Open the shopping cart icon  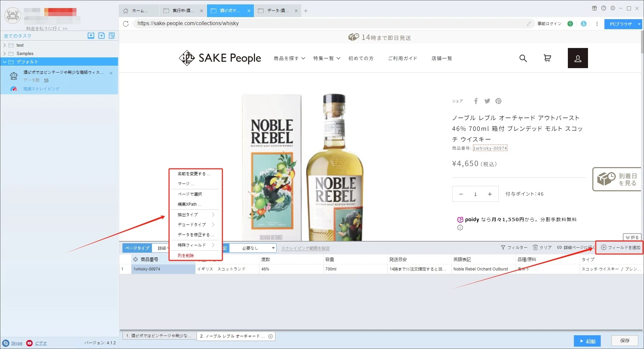coord(547,58)
